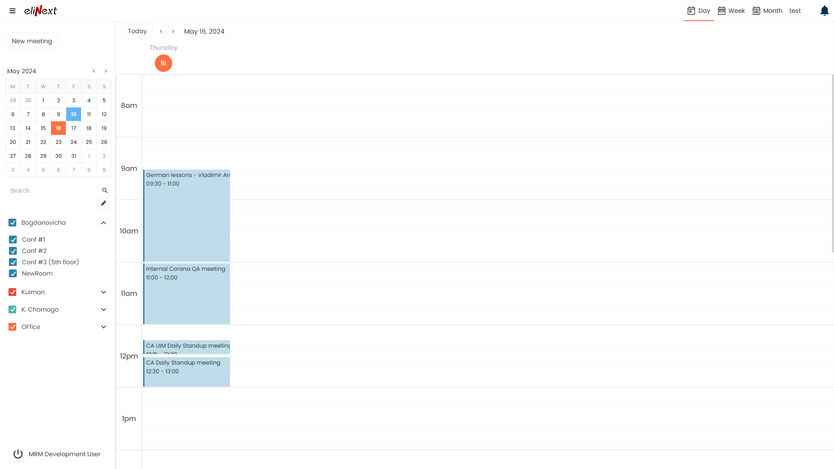Collapse the Bogdanovicha room list
Image resolution: width=834 pixels, height=469 pixels.
pos(103,223)
